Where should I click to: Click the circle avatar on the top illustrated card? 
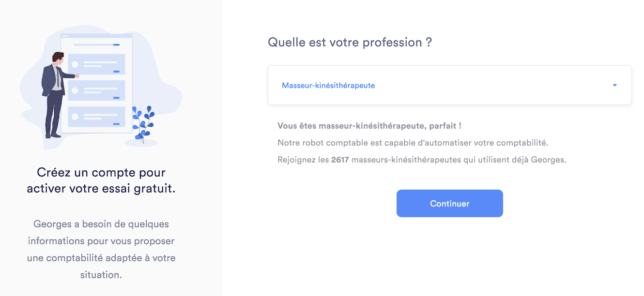pyautogui.click(x=75, y=64)
